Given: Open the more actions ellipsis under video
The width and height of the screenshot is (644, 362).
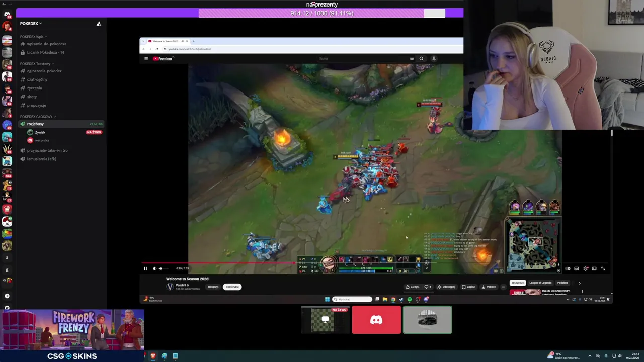Looking at the screenshot, I should (503, 287).
